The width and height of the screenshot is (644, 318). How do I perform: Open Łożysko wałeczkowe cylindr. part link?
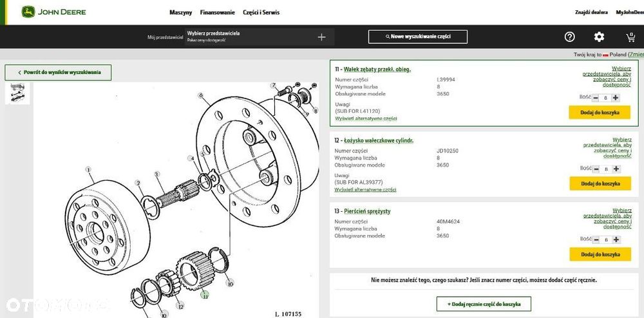pyautogui.click(x=378, y=141)
